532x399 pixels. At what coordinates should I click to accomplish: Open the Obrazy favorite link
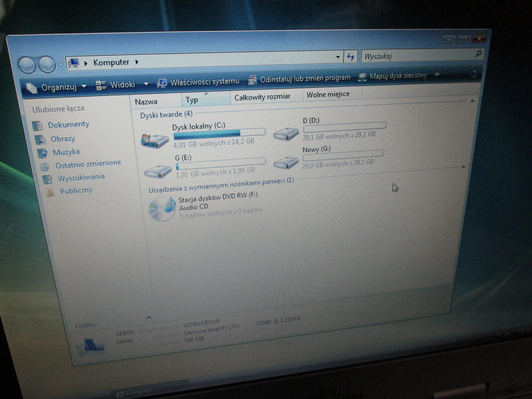click(63, 139)
